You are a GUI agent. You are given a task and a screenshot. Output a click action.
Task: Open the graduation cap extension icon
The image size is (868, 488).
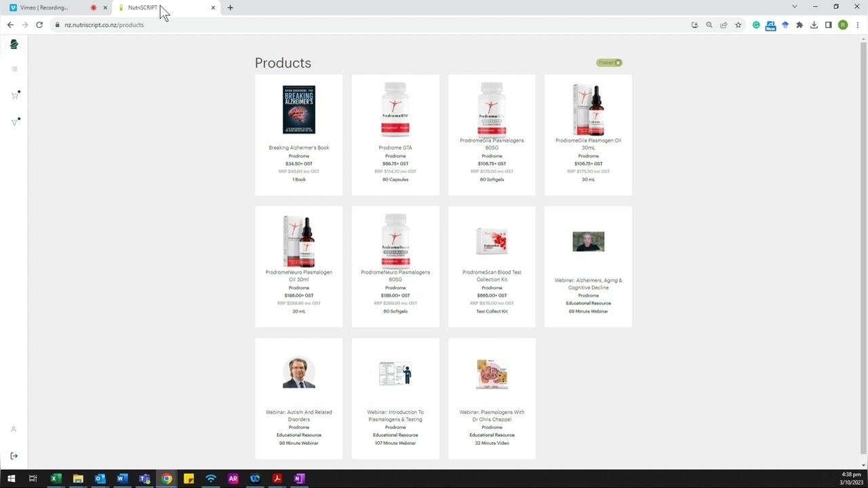[785, 25]
